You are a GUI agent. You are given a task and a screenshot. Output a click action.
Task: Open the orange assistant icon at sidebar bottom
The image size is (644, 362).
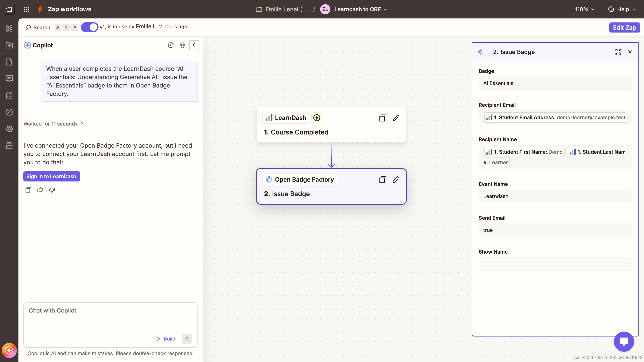[9, 350]
